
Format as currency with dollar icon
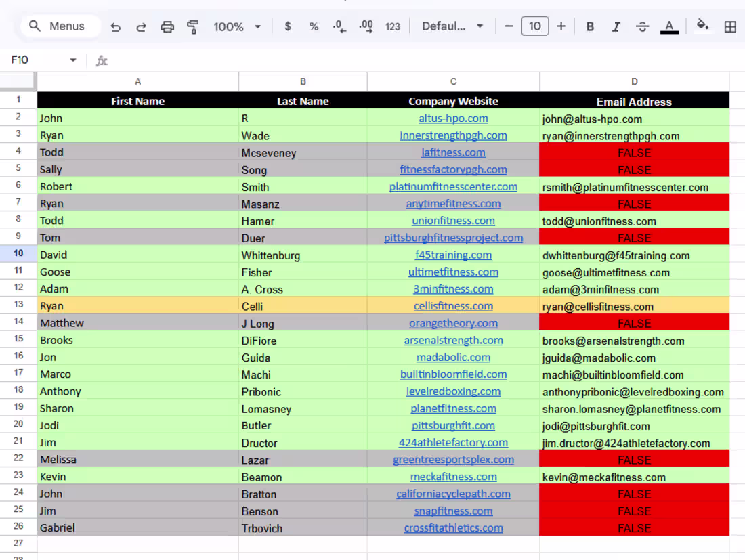pyautogui.click(x=287, y=26)
